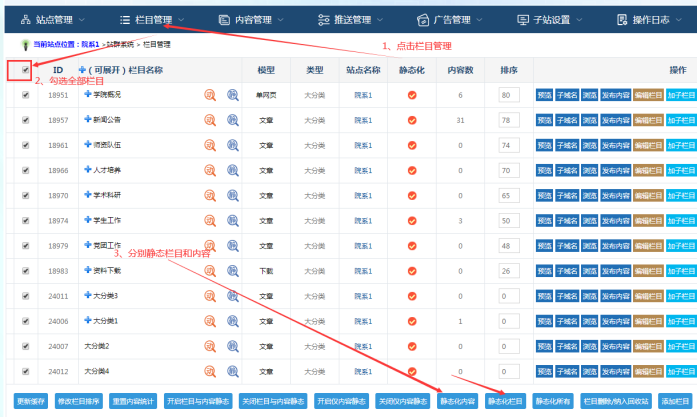Expand all via header plus icon

(82, 70)
